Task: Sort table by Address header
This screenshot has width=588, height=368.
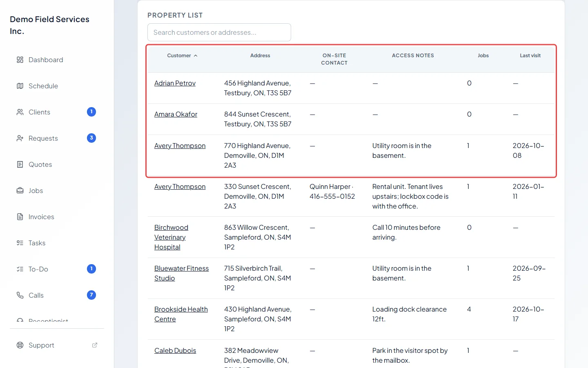Action: pos(260,56)
